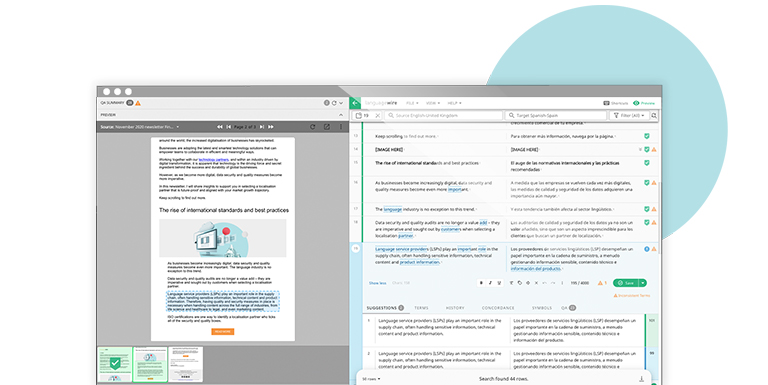The height and width of the screenshot is (385, 768).
Task: Open the Save button dropdown arrow
Action: 643,283
